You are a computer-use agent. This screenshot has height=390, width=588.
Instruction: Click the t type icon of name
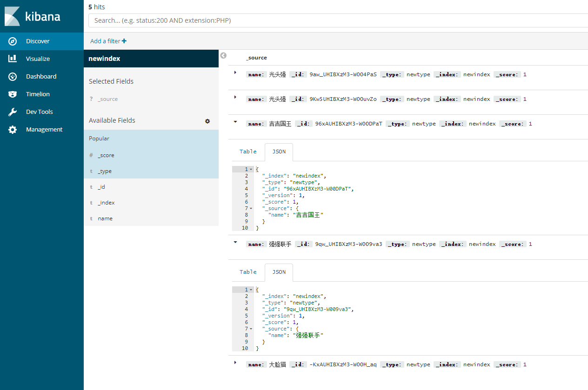[x=91, y=218]
